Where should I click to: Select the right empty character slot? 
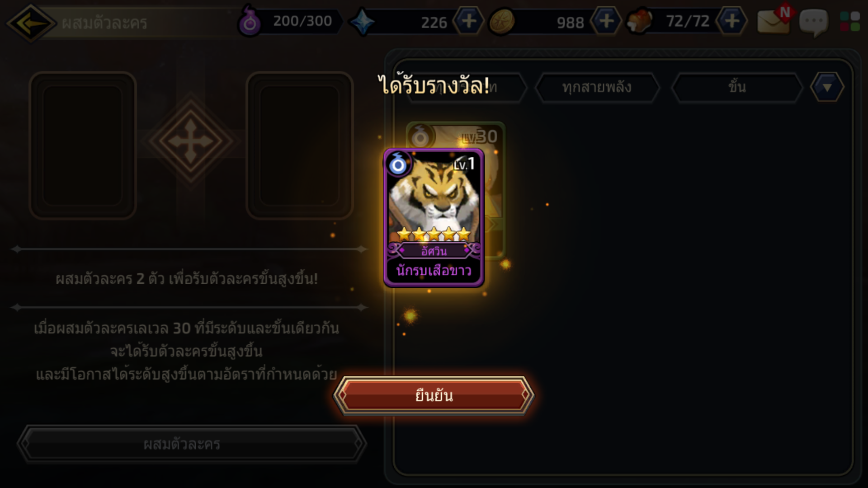pos(300,145)
